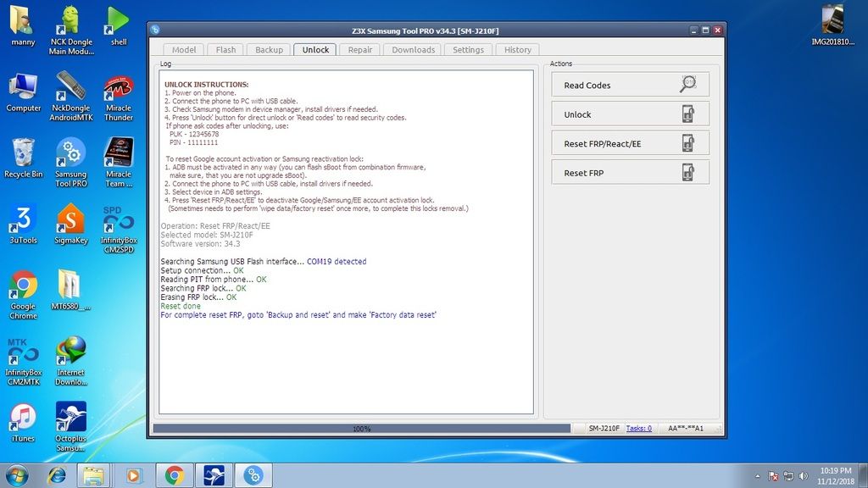Select Google Chrome desktop shortcut
The height and width of the screenshot is (488, 868).
pyautogui.click(x=23, y=294)
